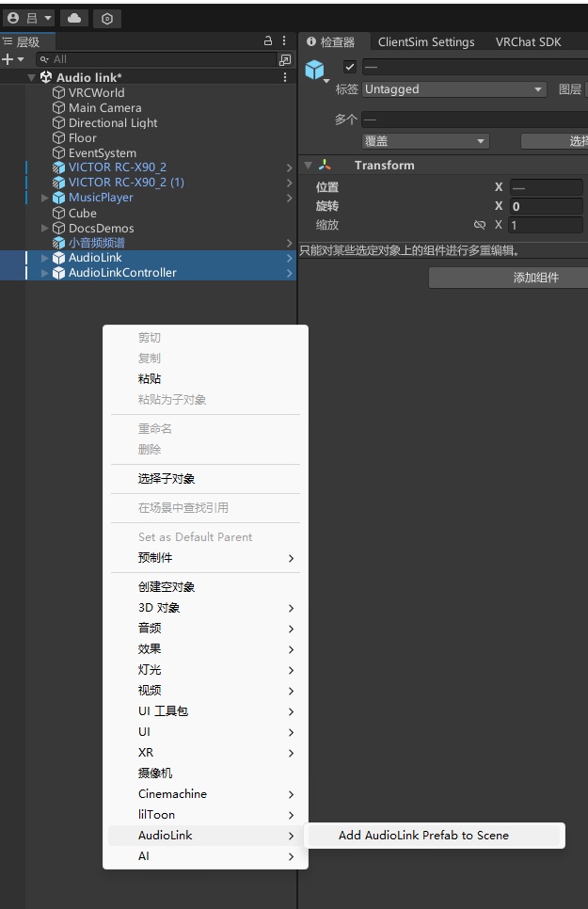This screenshot has width=588, height=909.
Task: Open the hierarchy panel three-dot menu
Action: point(284,41)
